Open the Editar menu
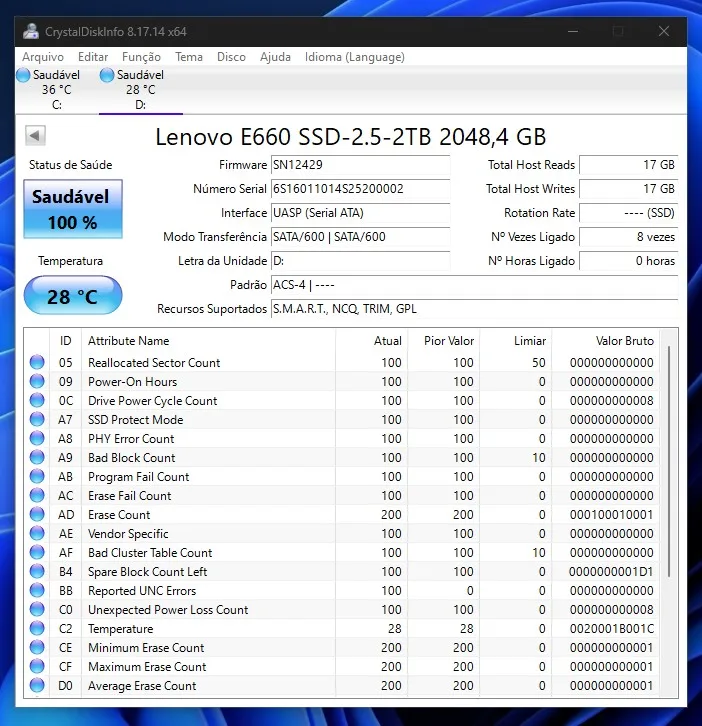Image resolution: width=702 pixels, height=726 pixels. [93, 57]
